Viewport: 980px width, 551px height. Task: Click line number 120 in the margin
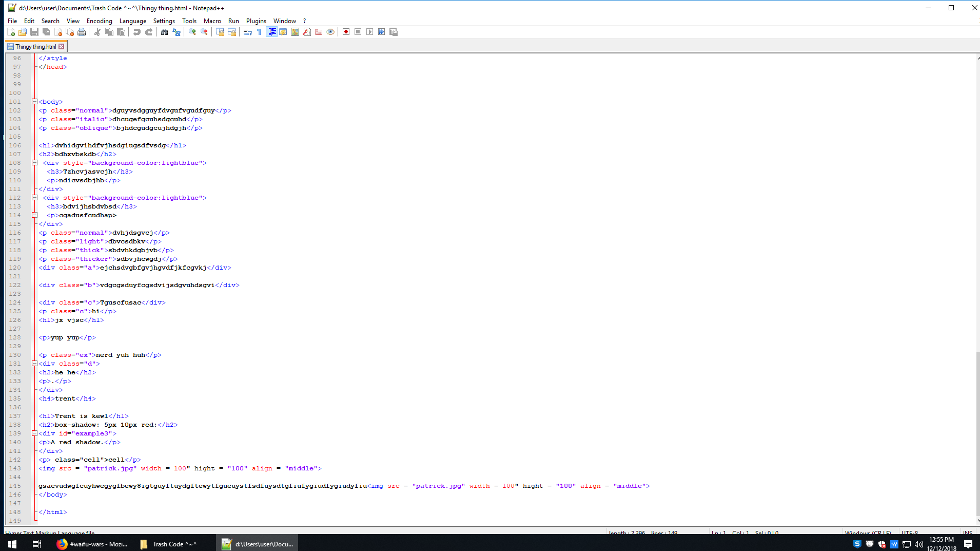[x=15, y=268]
